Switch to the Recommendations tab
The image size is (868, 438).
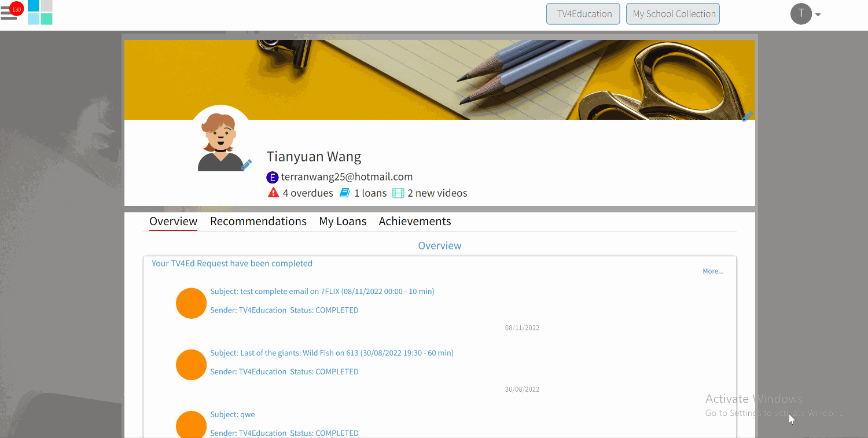click(x=258, y=222)
